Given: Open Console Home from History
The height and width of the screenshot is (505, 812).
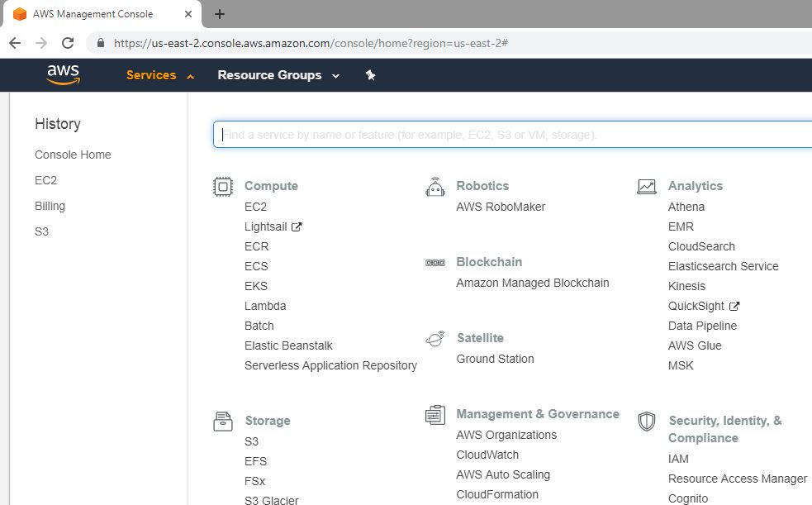Looking at the screenshot, I should click(73, 155).
